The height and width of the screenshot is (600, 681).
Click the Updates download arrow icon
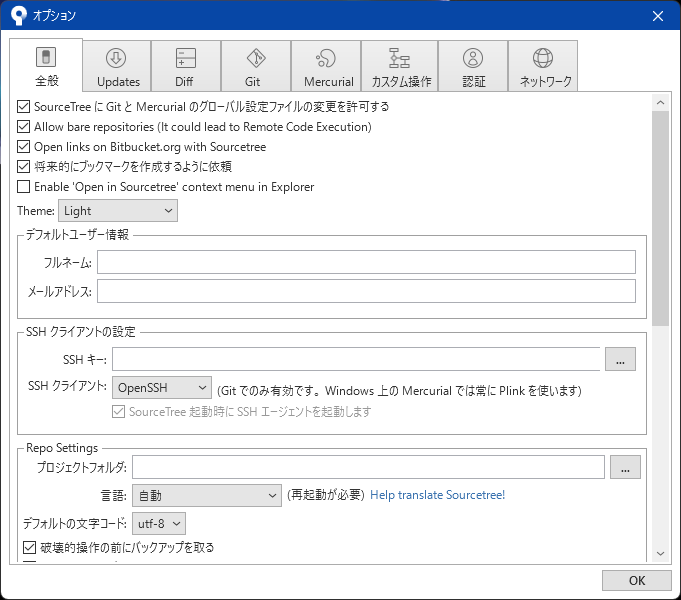(116, 58)
